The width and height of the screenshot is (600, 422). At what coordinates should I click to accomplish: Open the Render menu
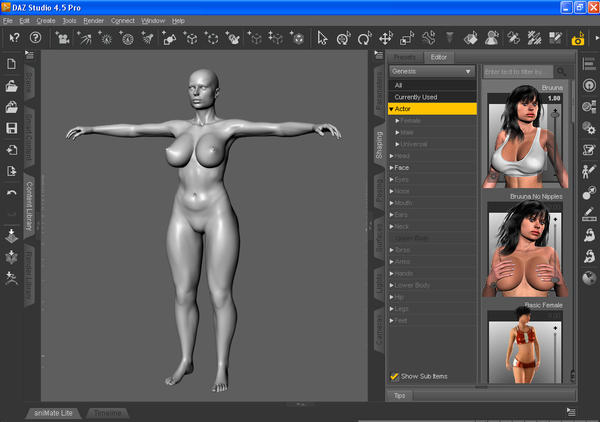pyautogui.click(x=93, y=20)
